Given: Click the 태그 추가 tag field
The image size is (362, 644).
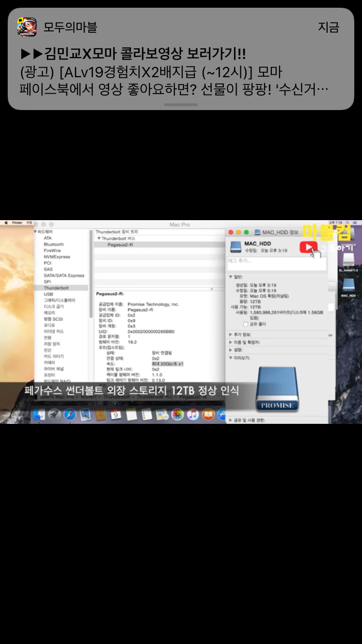Looking at the screenshot, I should click(277, 264).
